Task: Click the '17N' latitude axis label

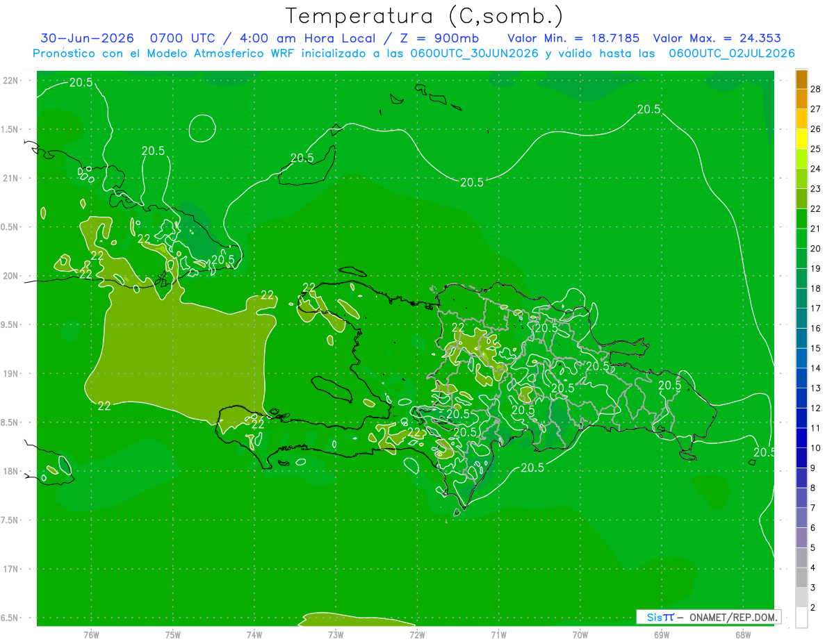Action: [x=10, y=570]
